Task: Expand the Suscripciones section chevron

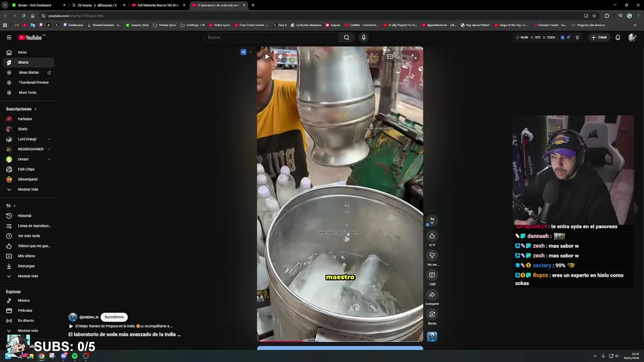Action: click(x=35, y=109)
